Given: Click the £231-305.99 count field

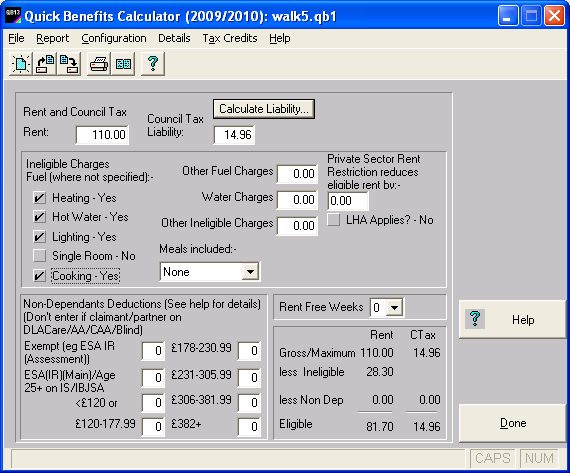Looking at the screenshot, I should 249,378.
